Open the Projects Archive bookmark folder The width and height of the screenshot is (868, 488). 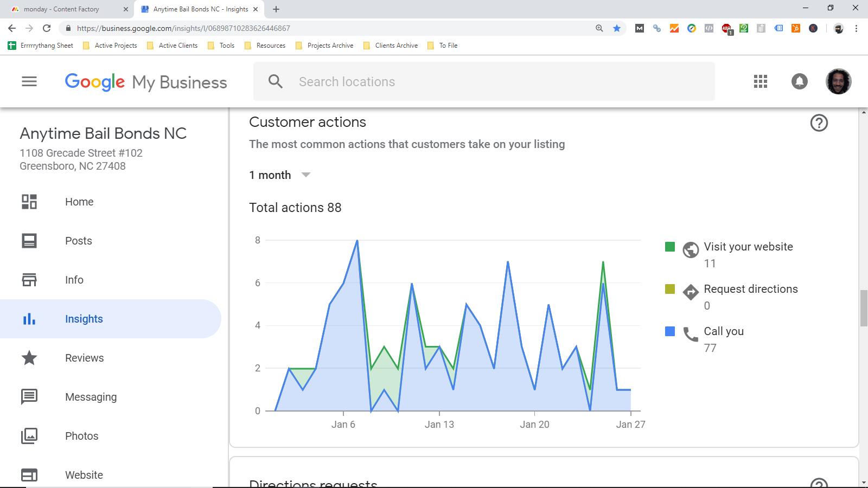tap(324, 46)
